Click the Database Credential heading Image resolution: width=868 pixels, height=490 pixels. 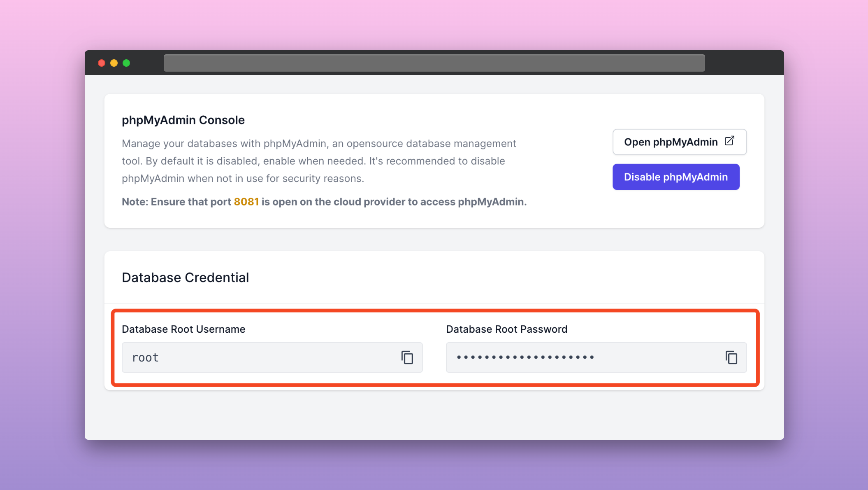click(186, 278)
